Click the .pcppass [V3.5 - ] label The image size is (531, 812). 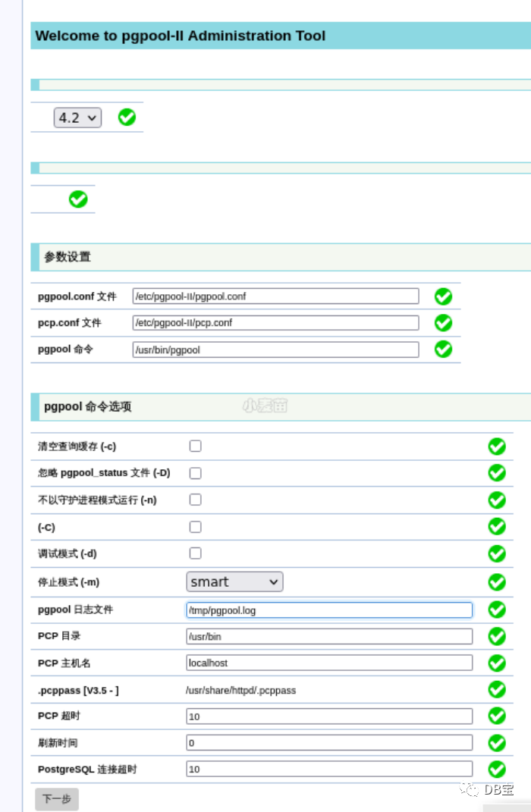pos(78,690)
